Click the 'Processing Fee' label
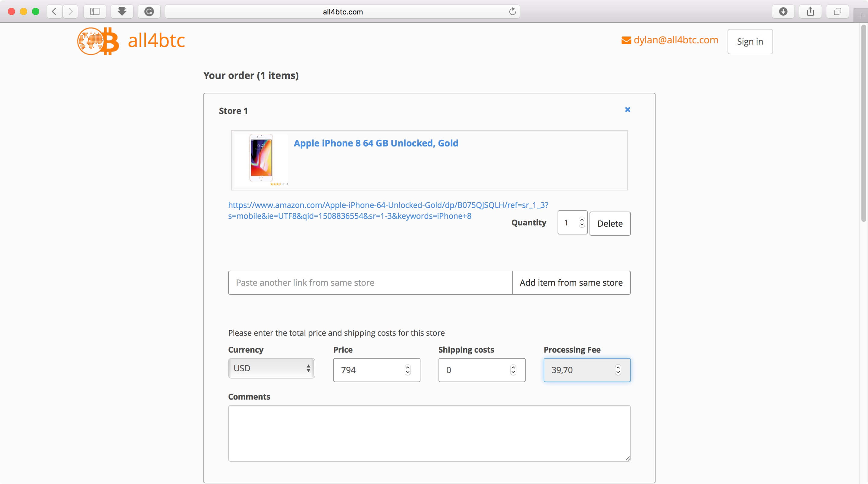Viewport: 868px width, 484px height. point(572,350)
